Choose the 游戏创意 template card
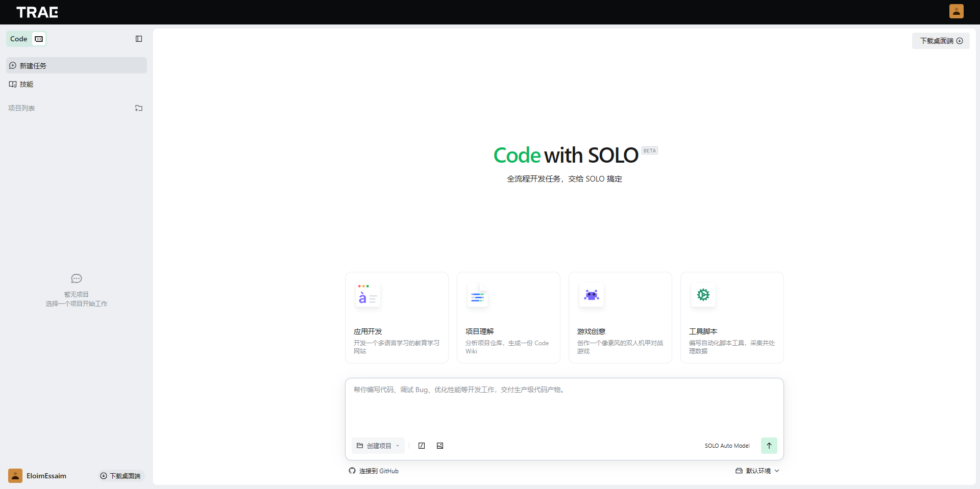The width and height of the screenshot is (980, 489). point(620,317)
